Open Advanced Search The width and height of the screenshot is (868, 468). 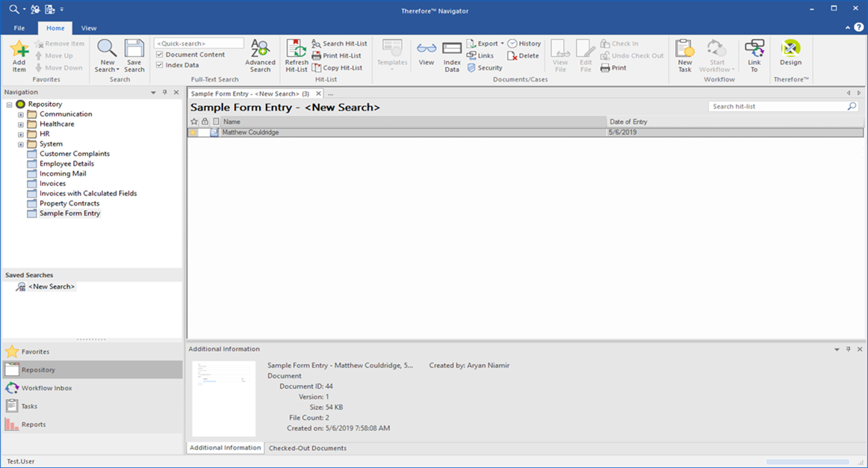[x=260, y=54]
